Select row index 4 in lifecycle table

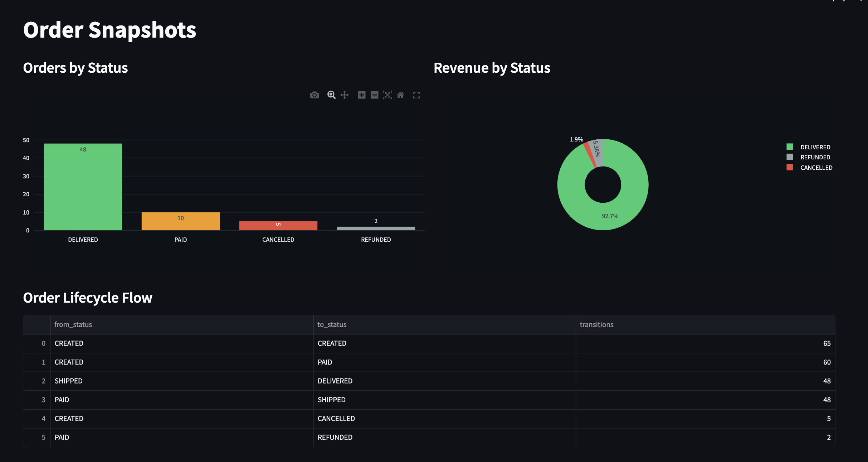tap(37, 419)
